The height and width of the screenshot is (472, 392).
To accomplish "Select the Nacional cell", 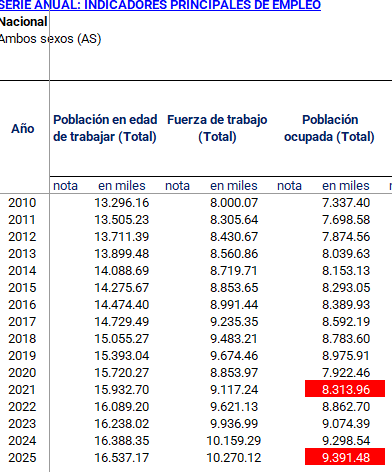I will point(23,22).
